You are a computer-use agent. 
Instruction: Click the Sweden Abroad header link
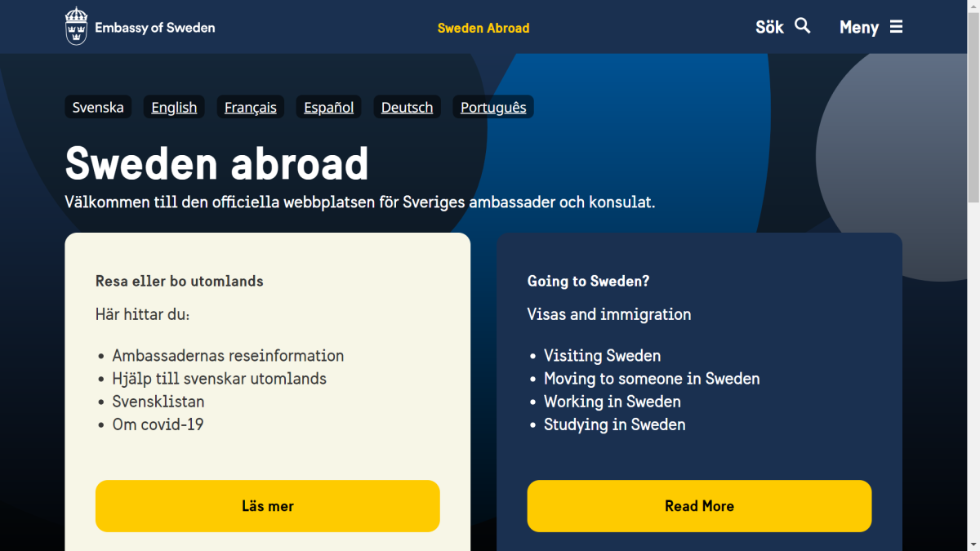point(483,28)
